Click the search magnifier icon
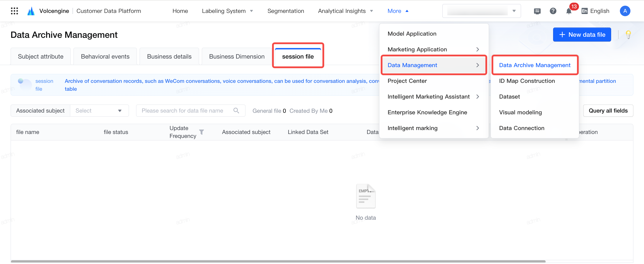This screenshot has width=644, height=264. click(236, 111)
